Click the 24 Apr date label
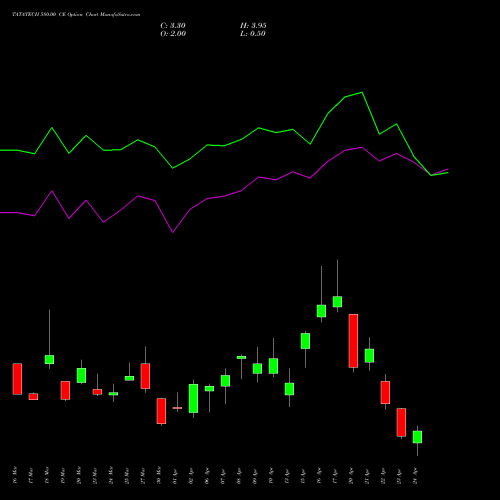This screenshot has height=500, width=500. pyautogui.click(x=414, y=476)
